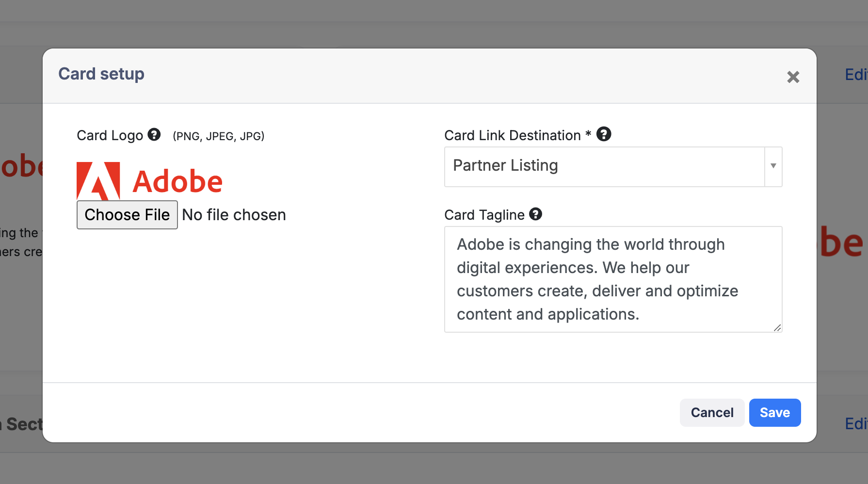Click the 'Card setup' dialog title
Screen dimensions: 868x484
coord(101,74)
